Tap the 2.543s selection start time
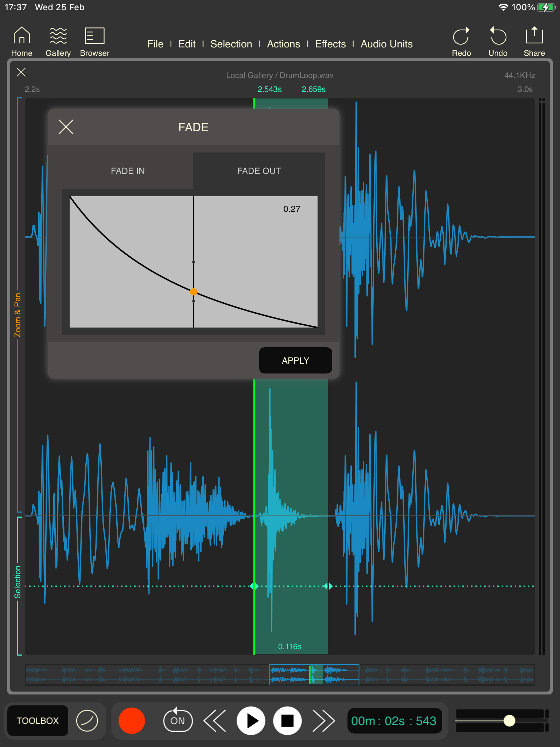The image size is (560, 747). 270,89
